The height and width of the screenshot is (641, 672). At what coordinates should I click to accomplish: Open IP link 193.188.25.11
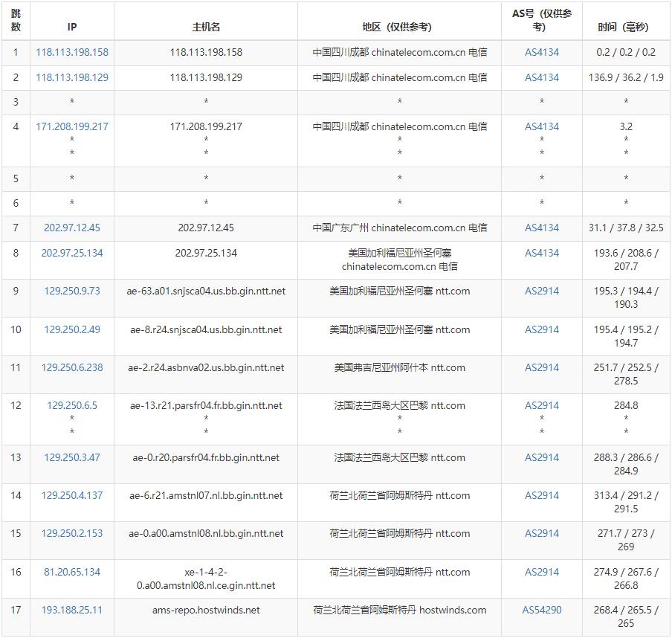pos(72,610)
